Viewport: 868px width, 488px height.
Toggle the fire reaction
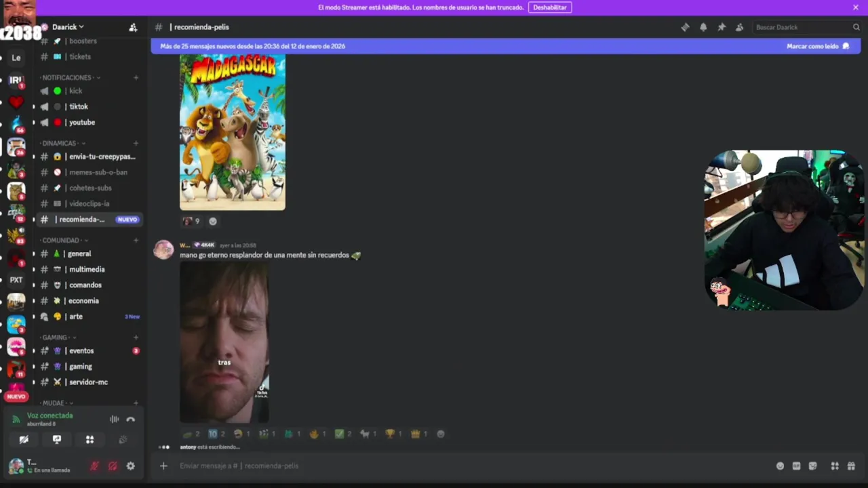[317, 434]
